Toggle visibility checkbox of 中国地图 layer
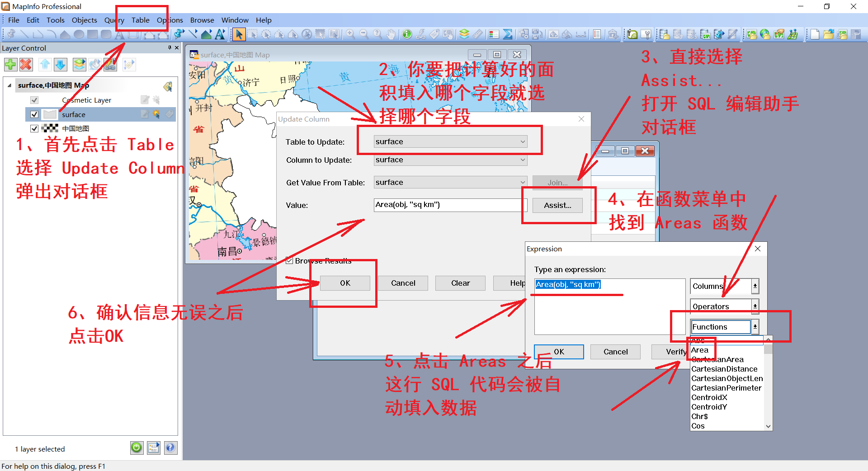 tap(34, 128)
